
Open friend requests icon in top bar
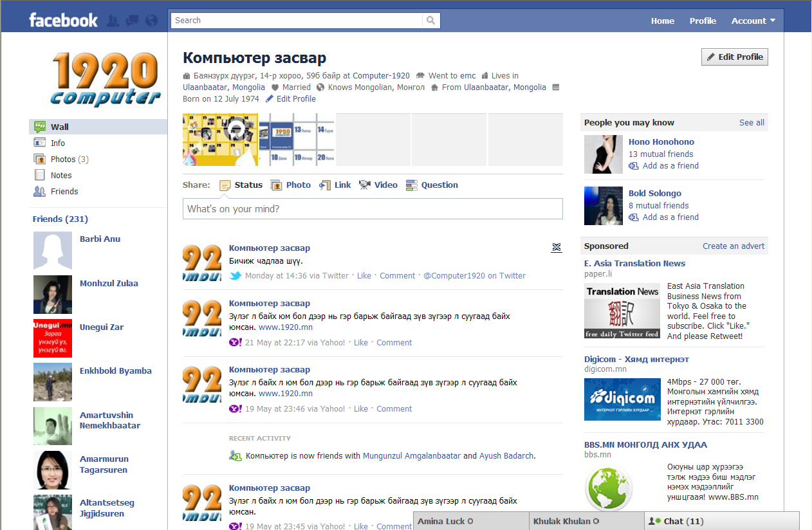113,21
